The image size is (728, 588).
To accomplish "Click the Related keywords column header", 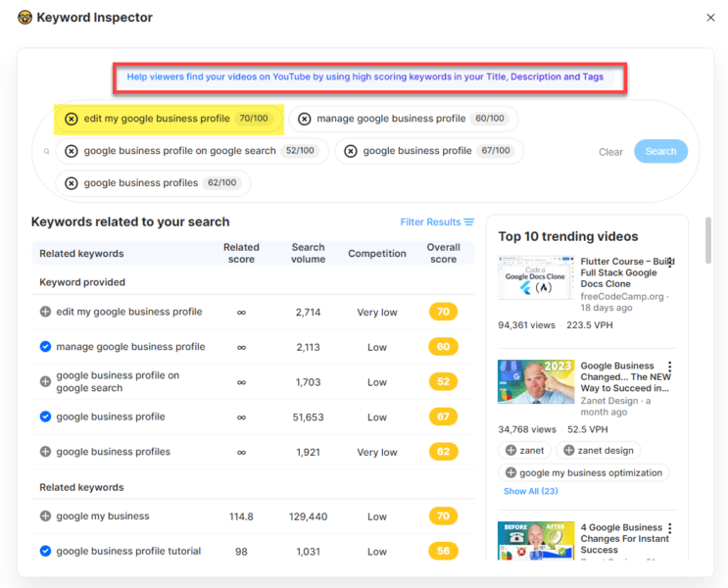I will pyautogui.click(x=81, y=254).
